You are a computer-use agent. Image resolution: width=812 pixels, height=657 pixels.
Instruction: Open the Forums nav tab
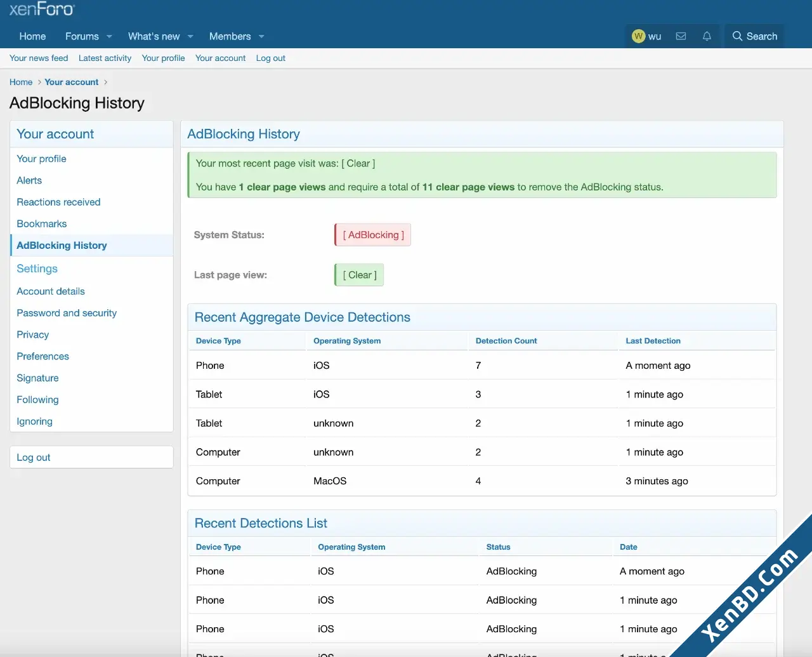pyautogui.click(x=82, y=36)
